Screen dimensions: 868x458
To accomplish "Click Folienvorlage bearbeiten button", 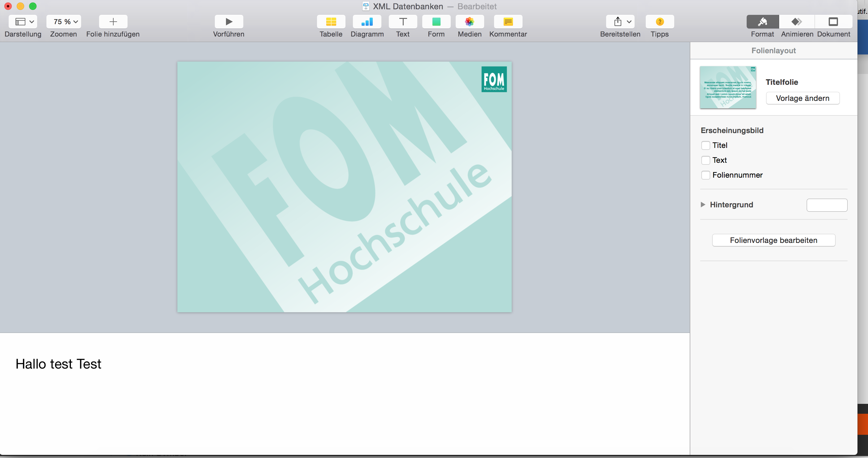I will (x=773, y=240).
